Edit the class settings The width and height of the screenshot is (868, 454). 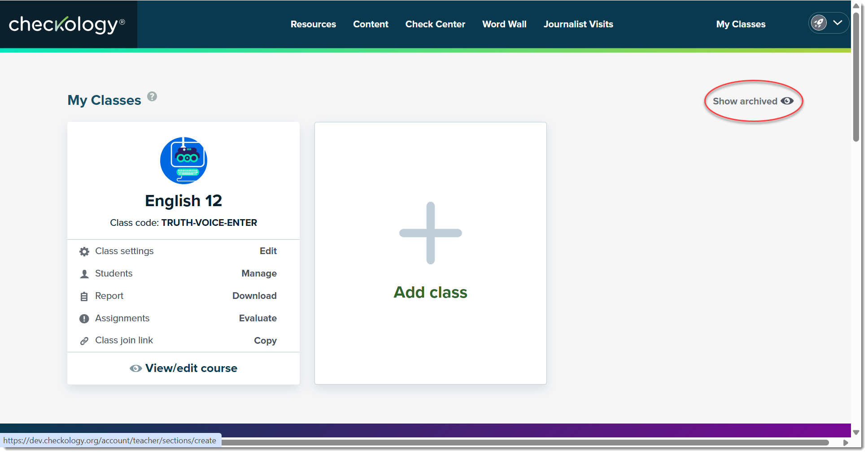tap(268, 251)
